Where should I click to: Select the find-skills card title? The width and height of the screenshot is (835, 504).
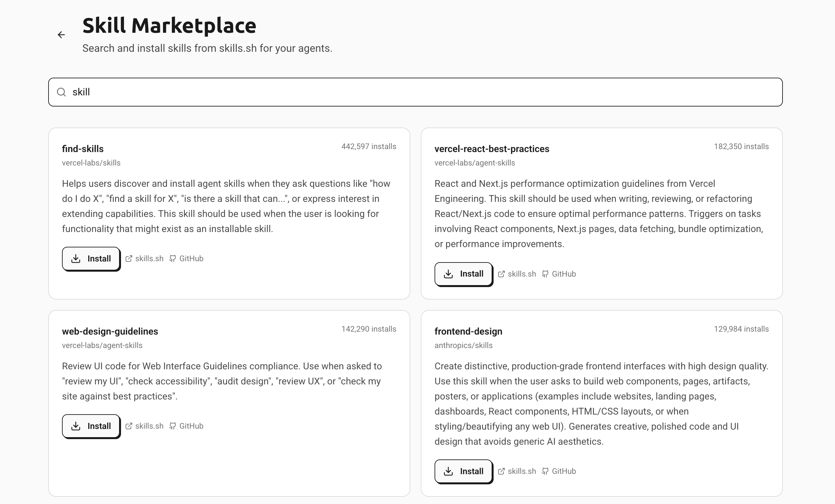tap(82, 149)
